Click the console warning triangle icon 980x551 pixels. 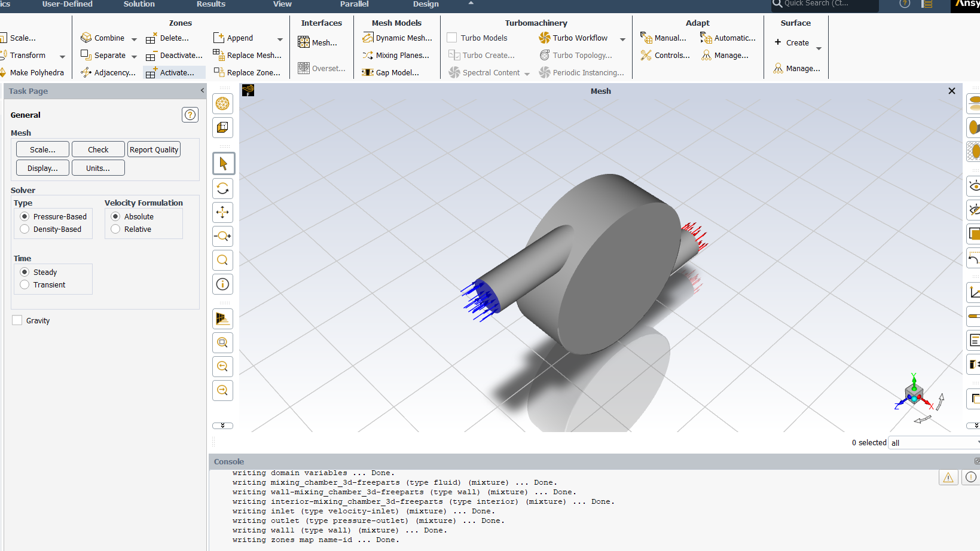(x=948, y=477)
